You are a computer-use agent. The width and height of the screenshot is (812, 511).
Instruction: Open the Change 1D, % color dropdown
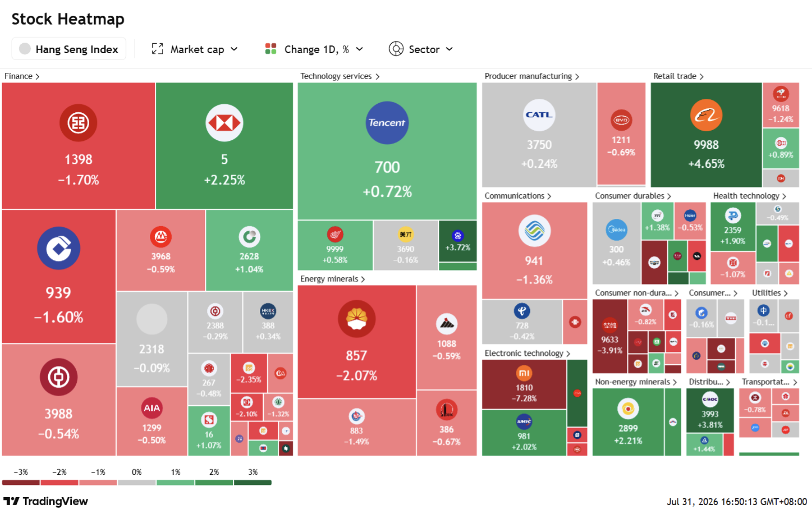[314, 49]
